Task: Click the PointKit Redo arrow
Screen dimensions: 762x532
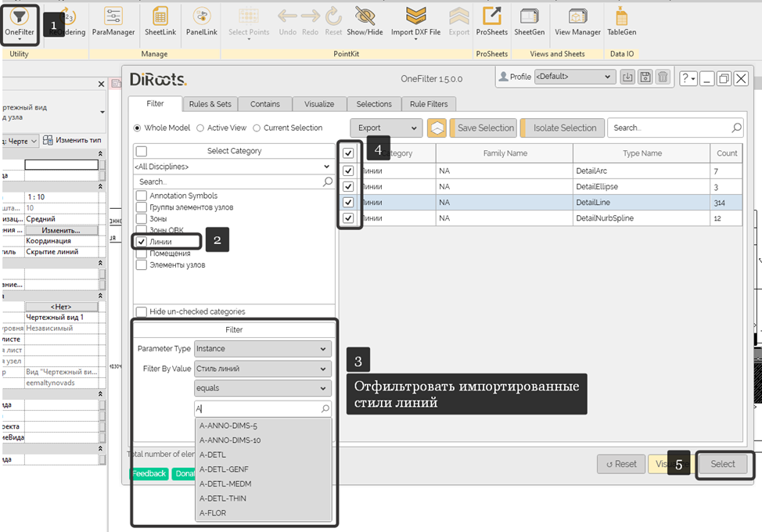Action: click(310, 23)
